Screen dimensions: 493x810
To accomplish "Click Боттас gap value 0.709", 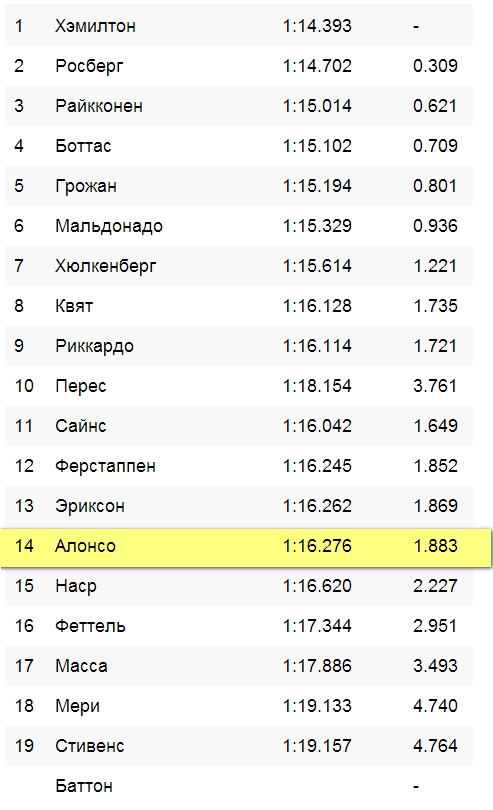I will click(435, 146).
